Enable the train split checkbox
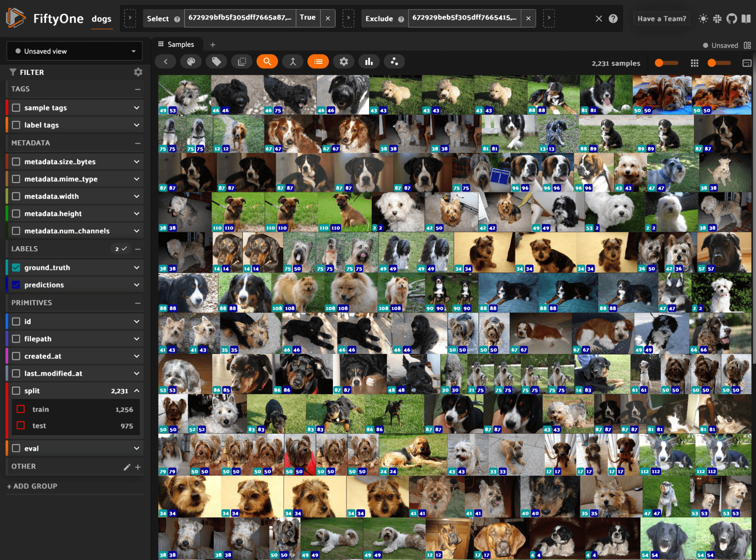Viewport: 756px width, 560px height. click(x=21, y=409)
